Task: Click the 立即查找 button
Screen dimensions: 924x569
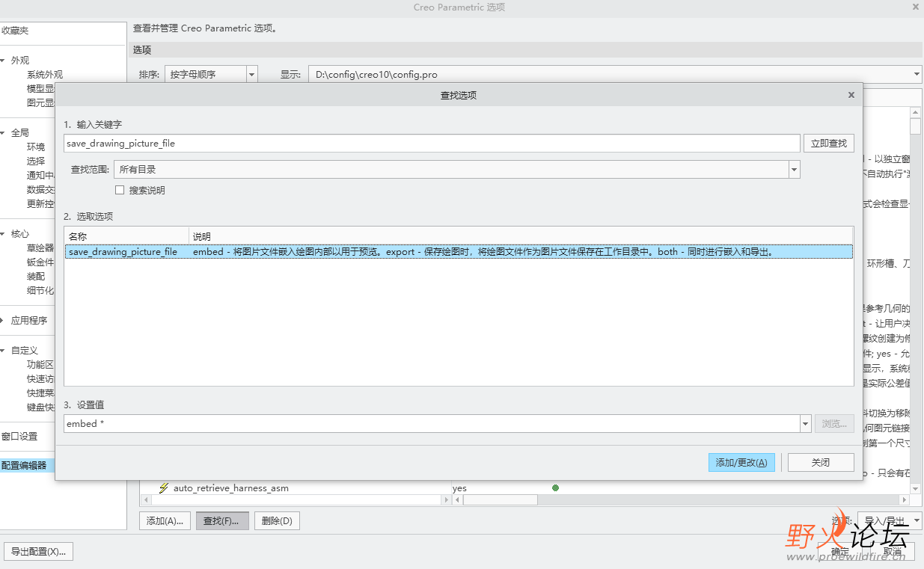Action: point(828,143)
